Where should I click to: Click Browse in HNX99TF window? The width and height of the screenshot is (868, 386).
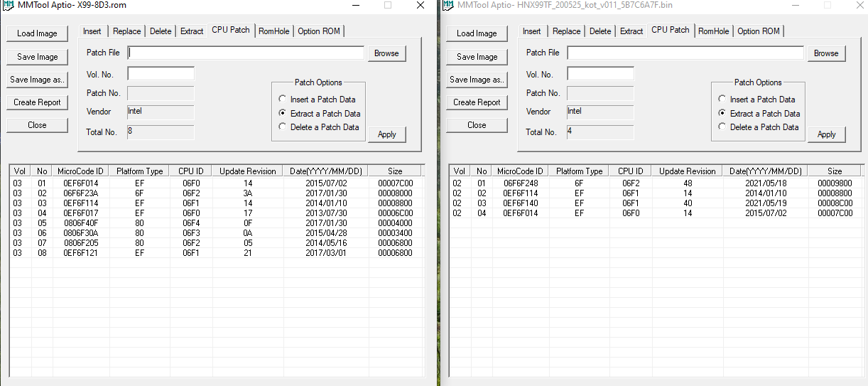826,53
